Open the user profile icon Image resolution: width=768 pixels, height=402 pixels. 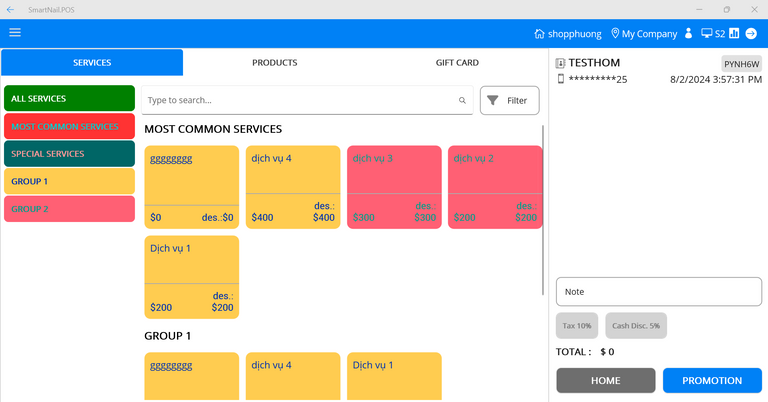(688, 34)
